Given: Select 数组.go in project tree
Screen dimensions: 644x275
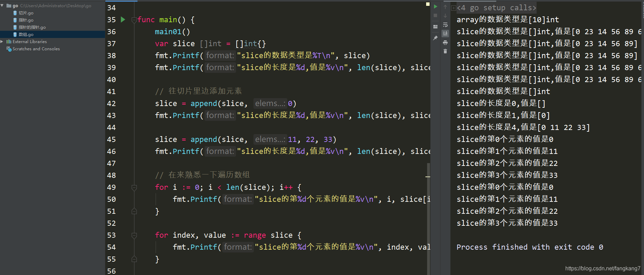Looking at the screenshot, I should point(26,35).
